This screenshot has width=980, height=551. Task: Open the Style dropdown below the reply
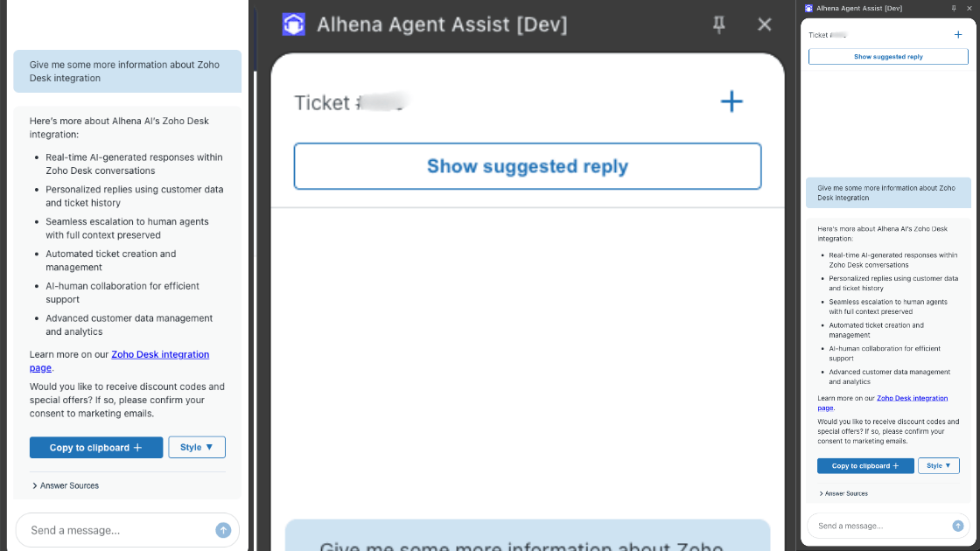[x=197, y=447]
